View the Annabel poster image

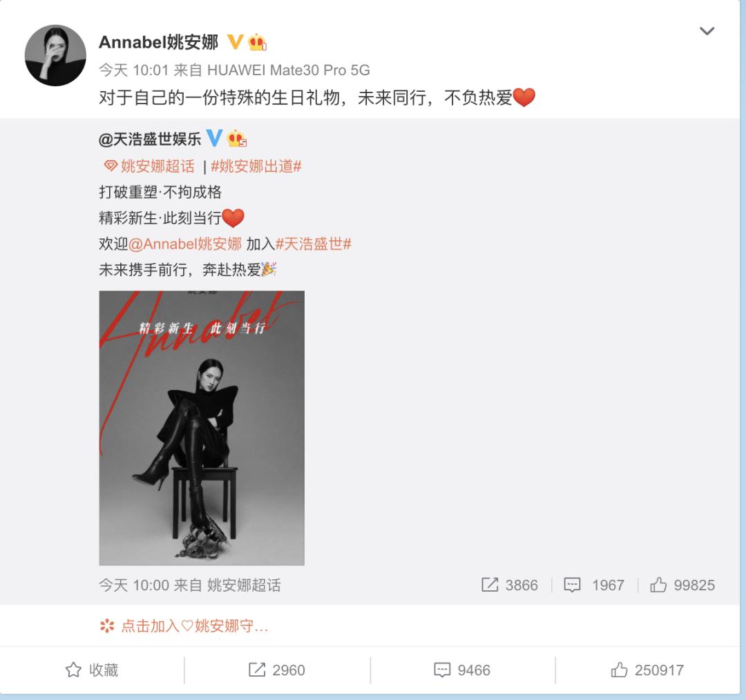click(x=202, y=428)
